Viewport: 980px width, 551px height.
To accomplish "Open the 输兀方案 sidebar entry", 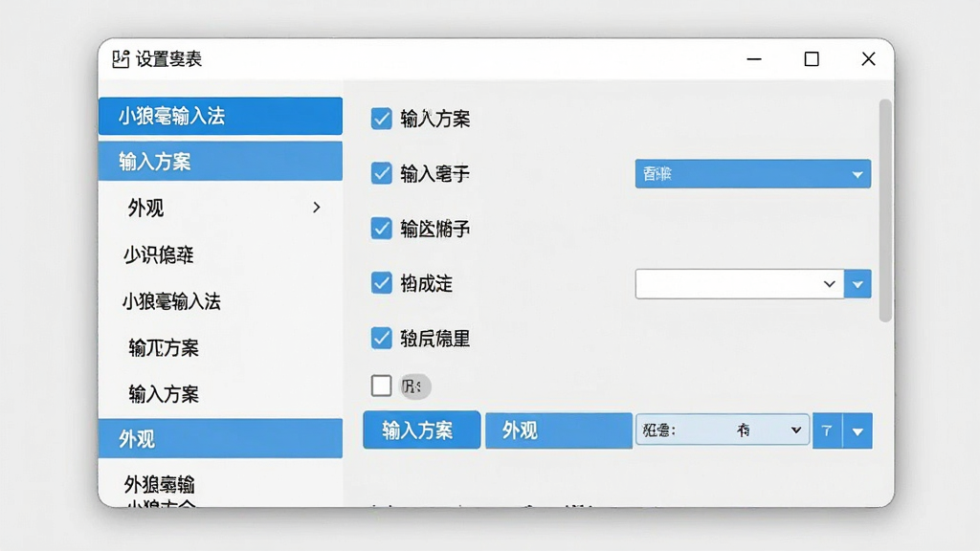I will click(x=164, y=348).
